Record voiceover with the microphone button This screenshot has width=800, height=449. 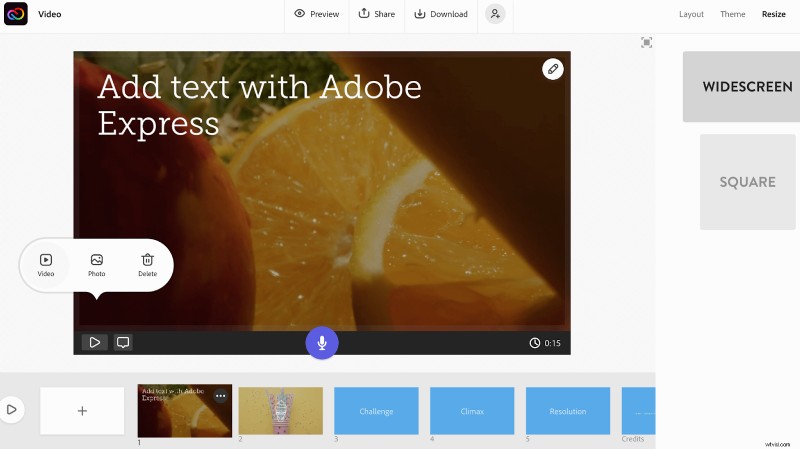[x=322, y=343]
